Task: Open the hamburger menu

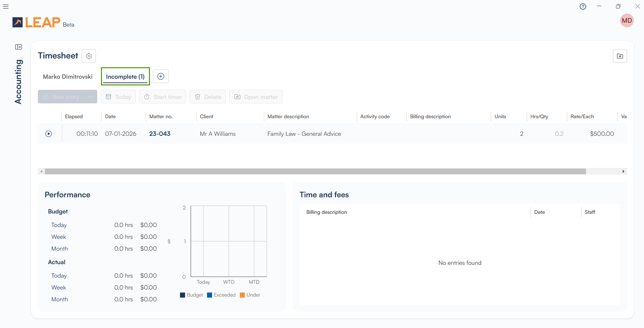Action: (6, 6)
